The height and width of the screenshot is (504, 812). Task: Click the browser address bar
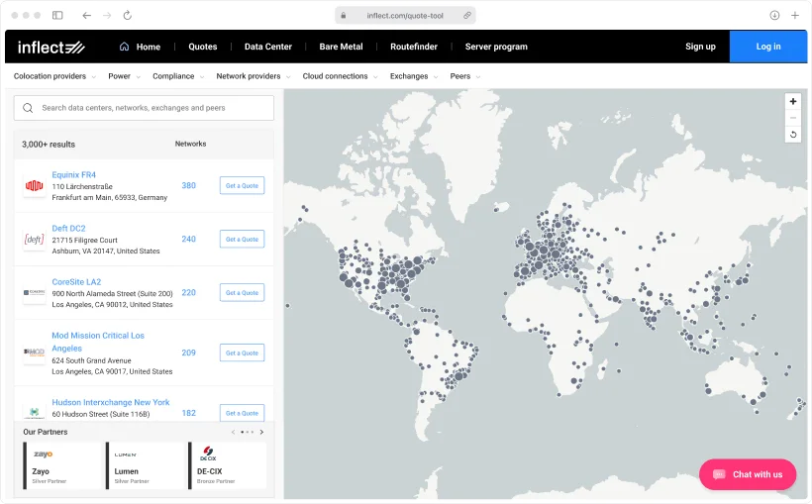pyautogui.click(x=405, y=16)
